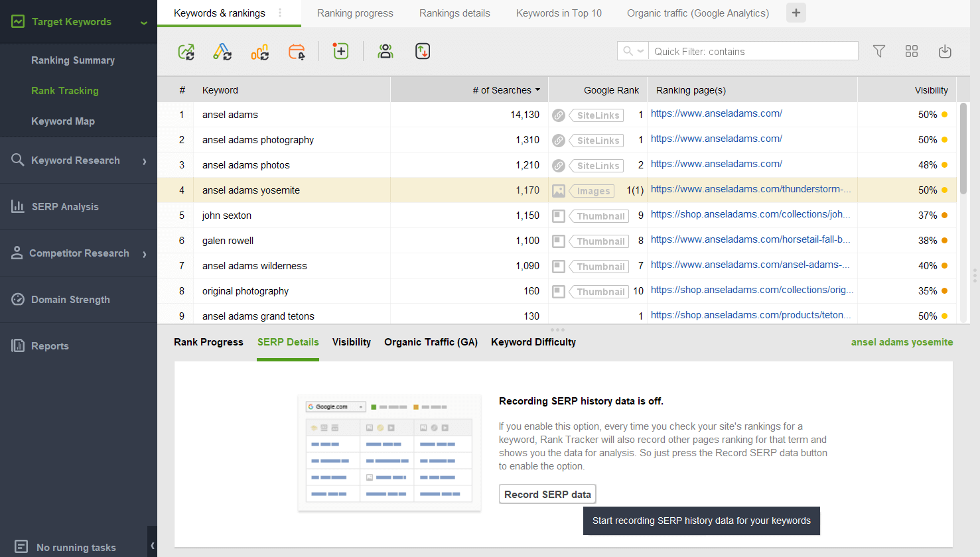The width and height of the screenshot is (980, 557).
Task: Collapse the Target Keywords section chevron
Action: pyautogui.click(x=144, y=23)
